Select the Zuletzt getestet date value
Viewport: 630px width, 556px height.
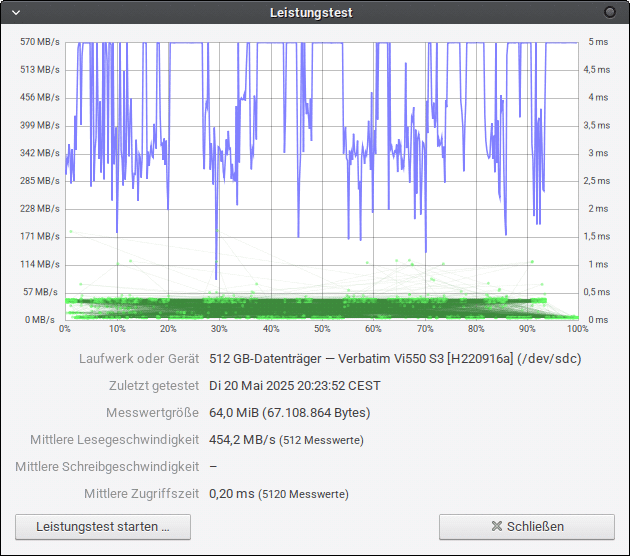295,386
